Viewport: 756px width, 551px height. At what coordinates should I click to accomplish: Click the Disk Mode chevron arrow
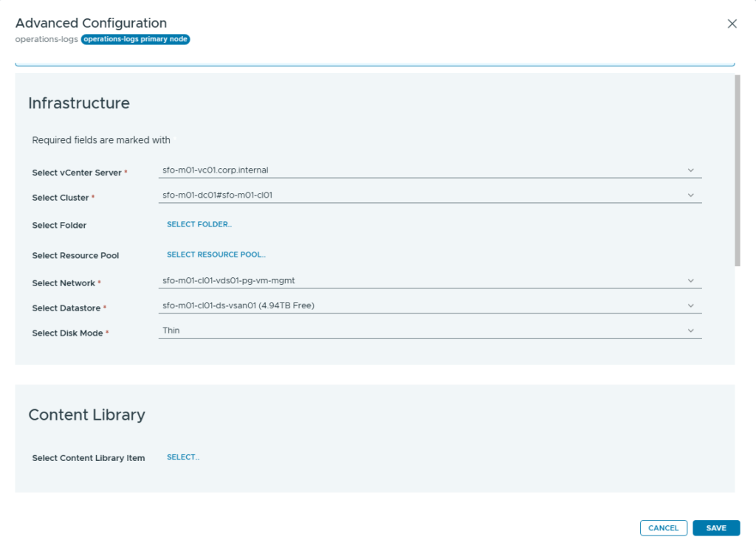[691, 331]
